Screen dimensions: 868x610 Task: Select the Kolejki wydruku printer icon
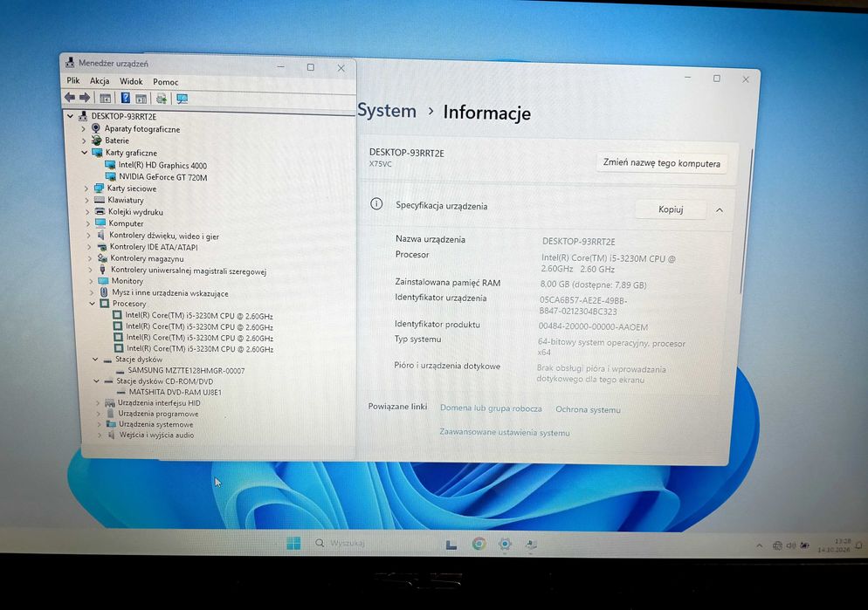point(100,211)
